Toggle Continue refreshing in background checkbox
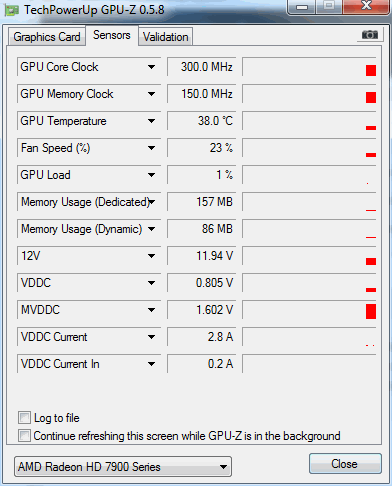This screenshot has width=392, height=486. coord(24,435)
